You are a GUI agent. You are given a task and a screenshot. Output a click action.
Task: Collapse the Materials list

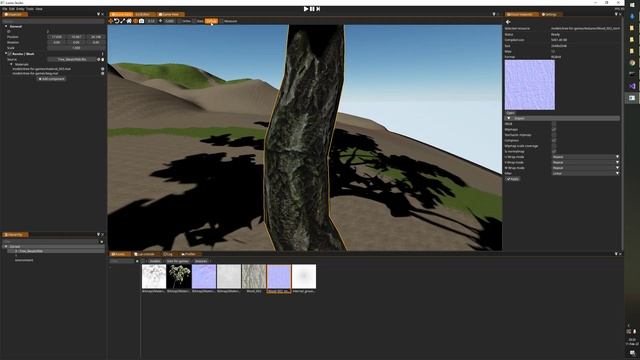tap(11, 64)
